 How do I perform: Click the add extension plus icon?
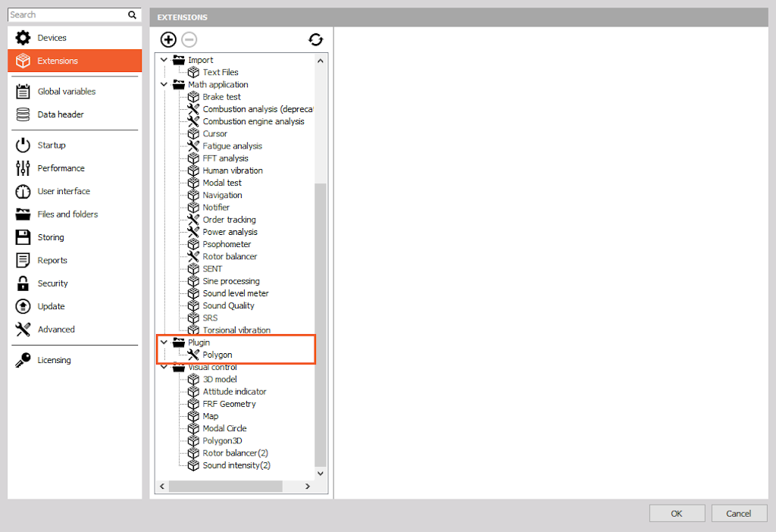tap(168, 39)
